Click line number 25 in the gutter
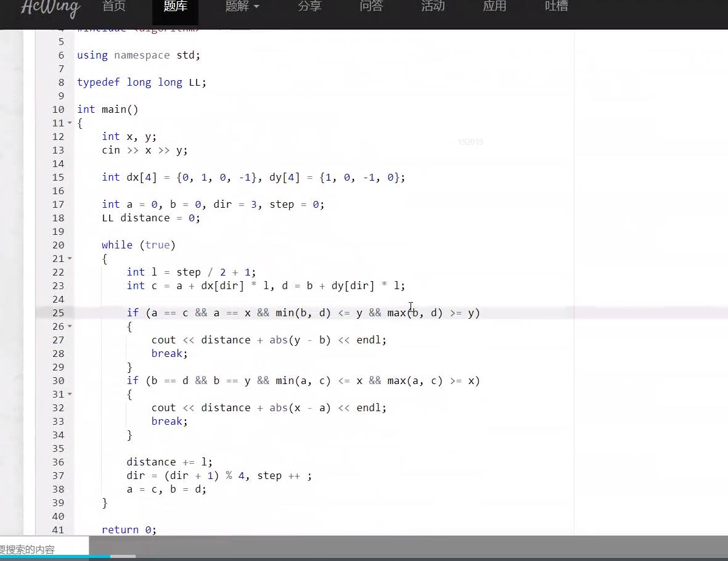The width and height of the screenshot is (728, 561). [x=58, y=313]
